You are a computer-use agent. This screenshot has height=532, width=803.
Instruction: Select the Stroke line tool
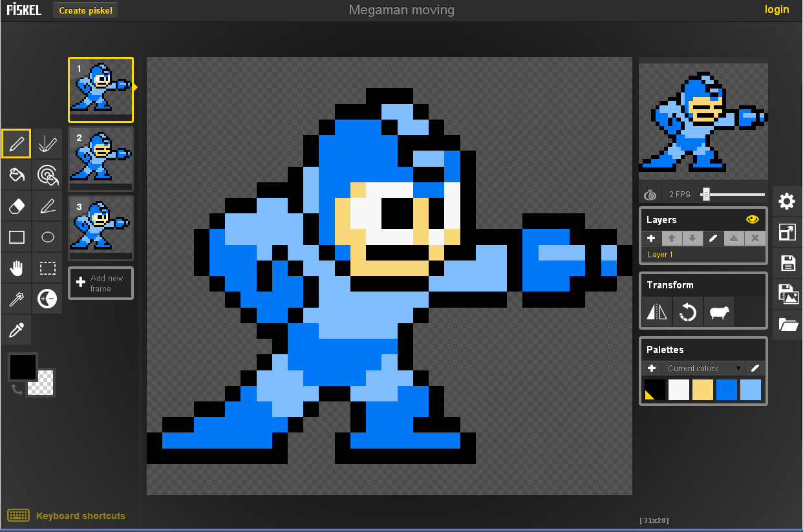pyautogui.click(x=47, y=206)
